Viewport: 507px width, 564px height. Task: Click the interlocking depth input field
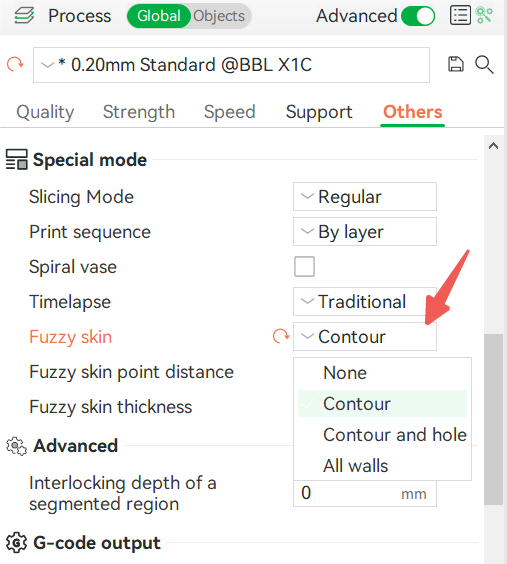365,493
